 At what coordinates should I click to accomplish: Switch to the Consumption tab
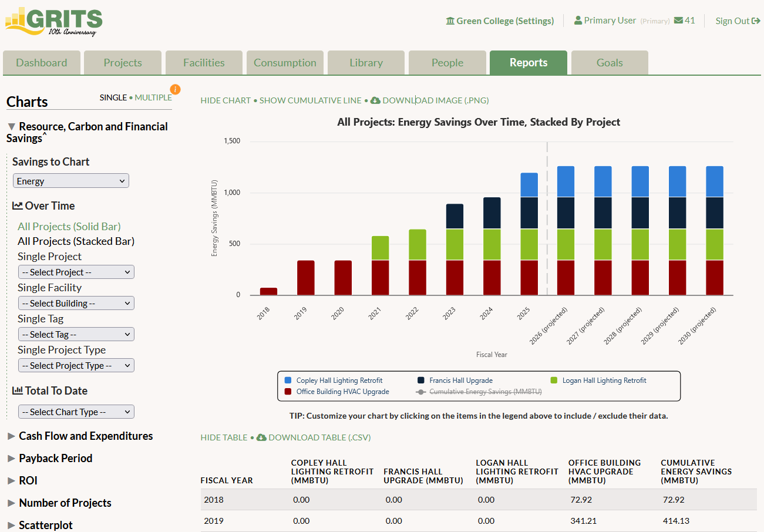(285, 63)
